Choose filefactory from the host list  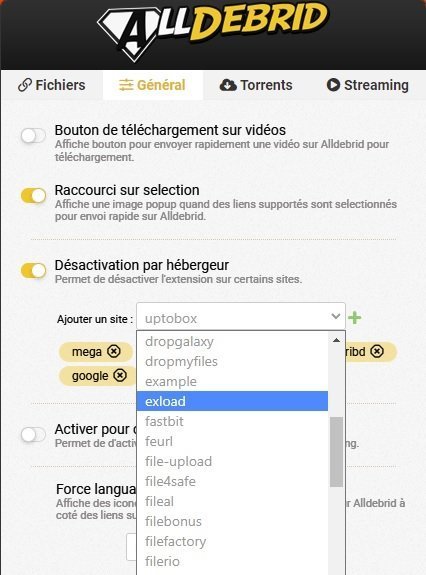(232, 541)
